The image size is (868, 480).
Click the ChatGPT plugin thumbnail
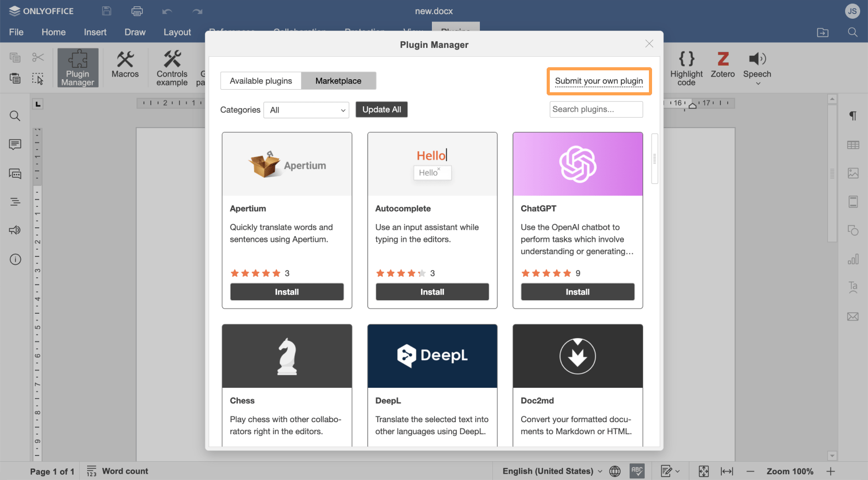[x=578, y=164]
